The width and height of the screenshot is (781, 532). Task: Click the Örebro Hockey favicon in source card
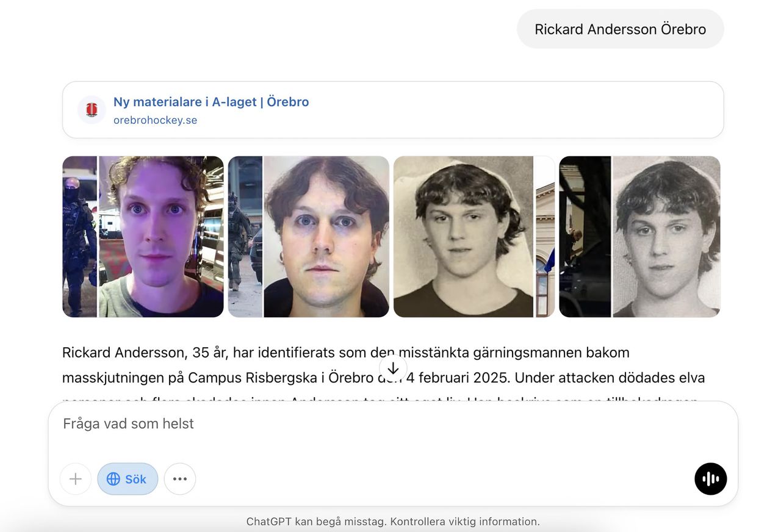click(92, 110)
